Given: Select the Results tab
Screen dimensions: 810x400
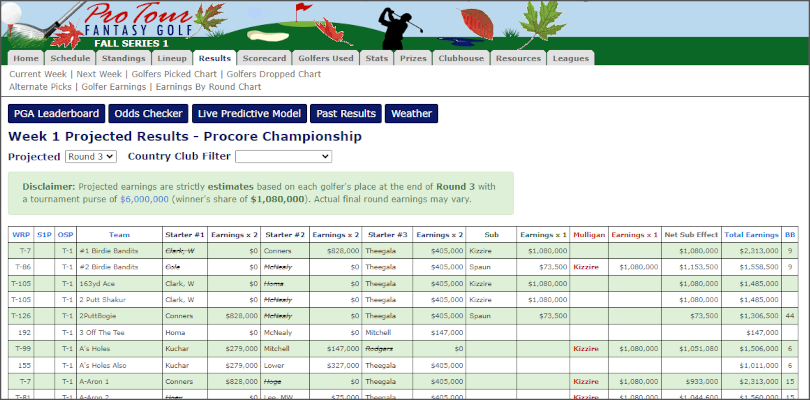Looking at the screenshot, I should [x=214, y=58].
